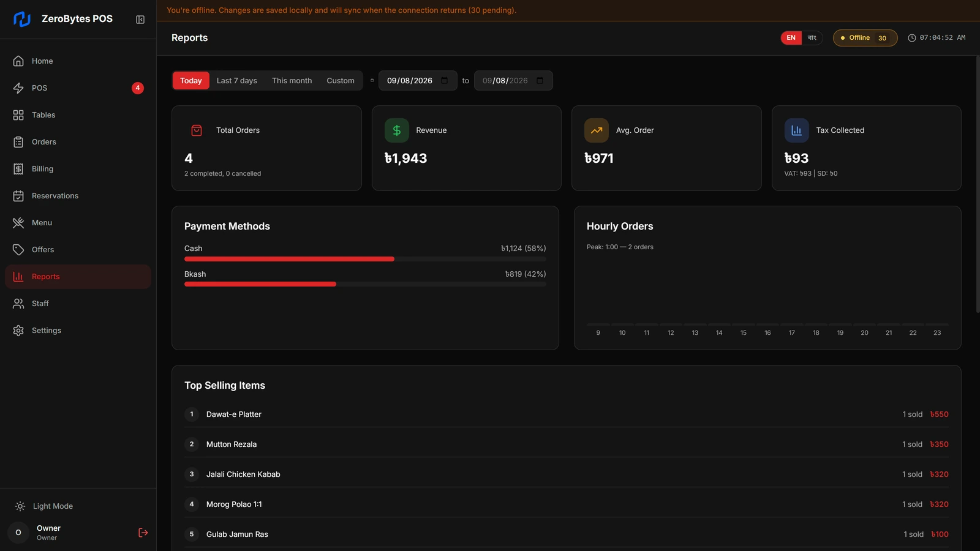980x551 pixels.
Task: Click the Owner avatar circle
Action: [x=18, y=533]
